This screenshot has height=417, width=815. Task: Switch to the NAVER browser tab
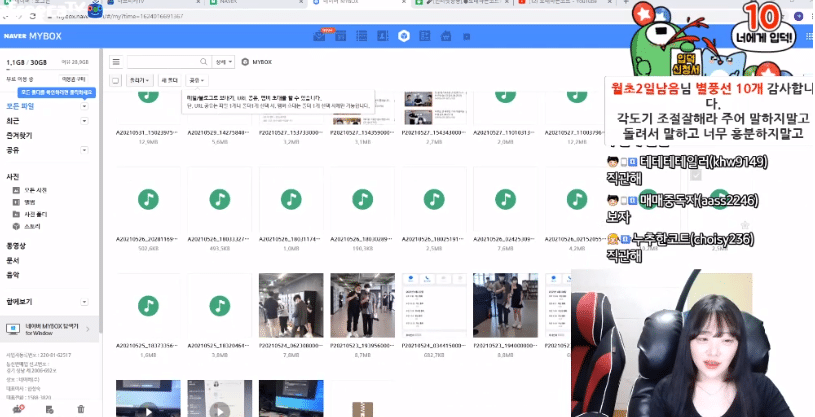256,3
